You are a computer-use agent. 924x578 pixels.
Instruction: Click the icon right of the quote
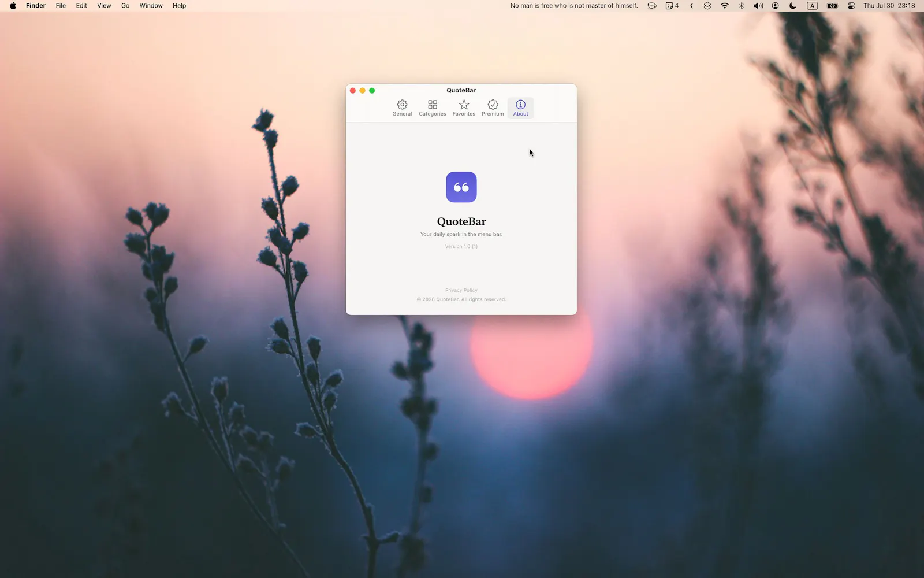click(652, 6)
